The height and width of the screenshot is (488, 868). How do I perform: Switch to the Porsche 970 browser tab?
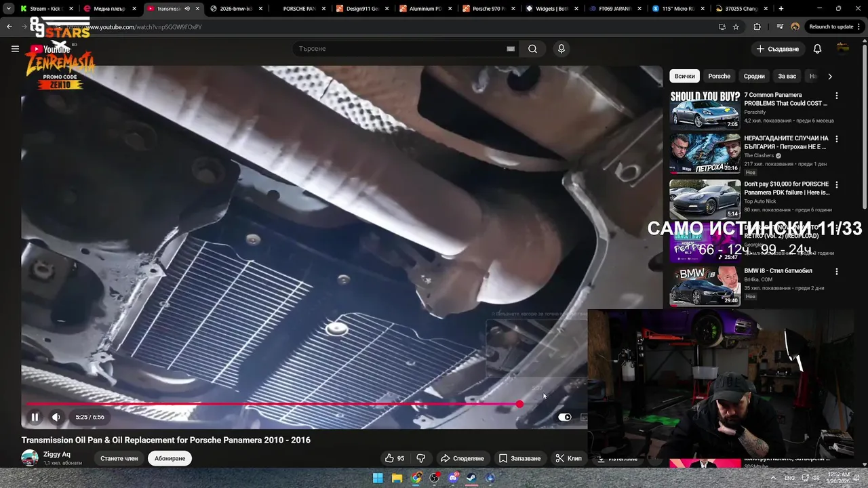tap(488, 9)
